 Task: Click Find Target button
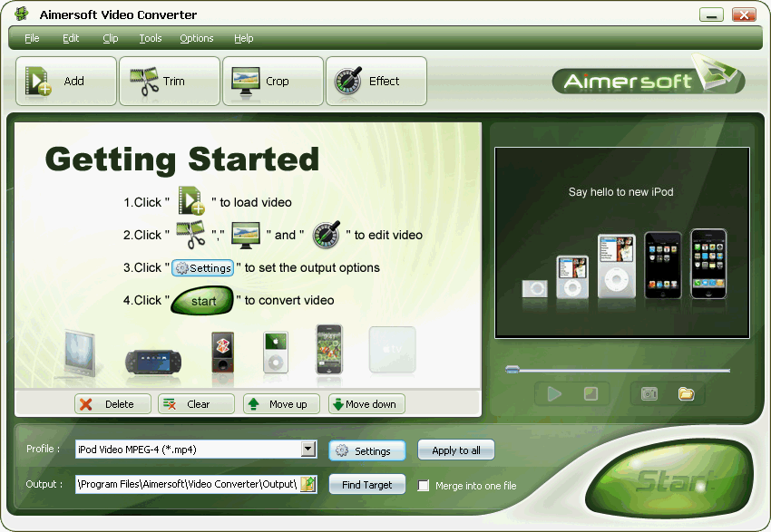tap(366, 484)
